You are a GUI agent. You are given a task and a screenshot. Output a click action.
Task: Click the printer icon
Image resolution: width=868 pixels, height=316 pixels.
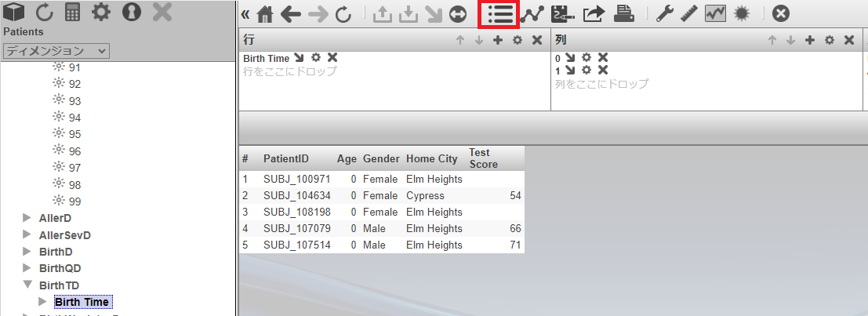pos(623,14)
